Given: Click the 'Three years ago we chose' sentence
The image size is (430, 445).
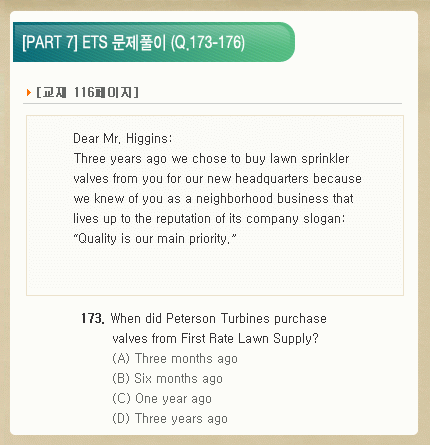Looking at the screenshot, I should 211,159.
